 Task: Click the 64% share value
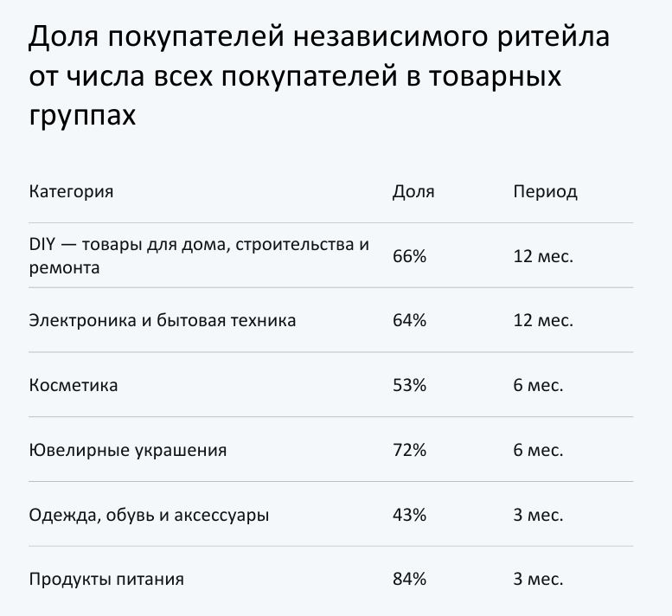[409, 320]
